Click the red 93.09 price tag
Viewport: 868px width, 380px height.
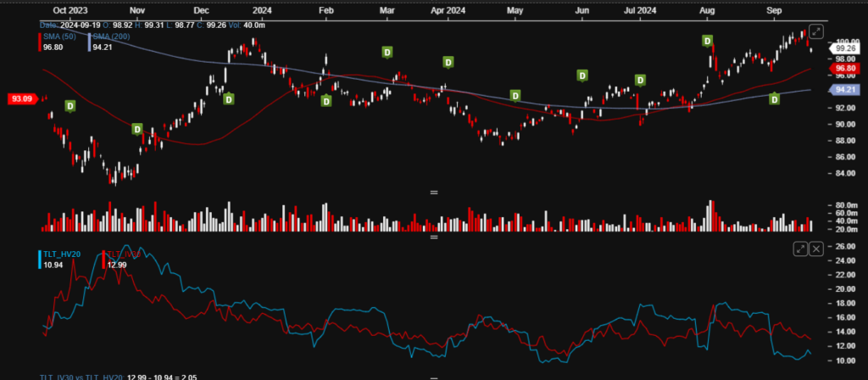coord(23,99)
